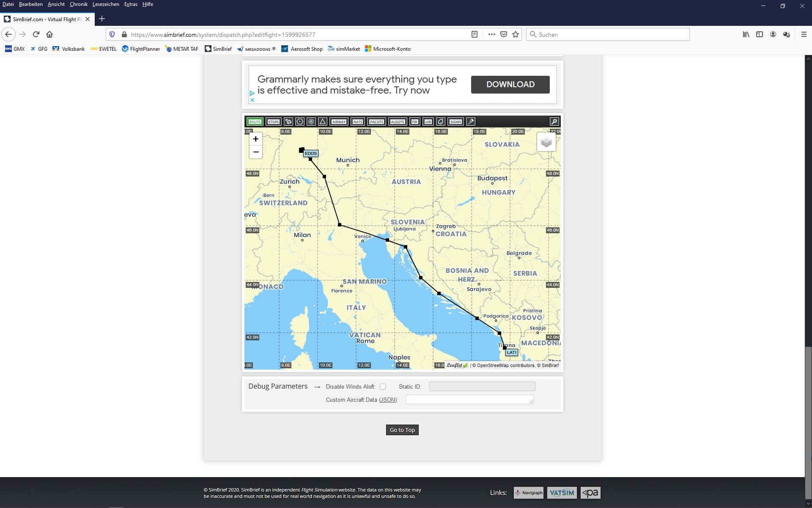This screenshot has height=508, width=812.
Task: Open the VATSIM link in footer
Action: click(562, 493)
